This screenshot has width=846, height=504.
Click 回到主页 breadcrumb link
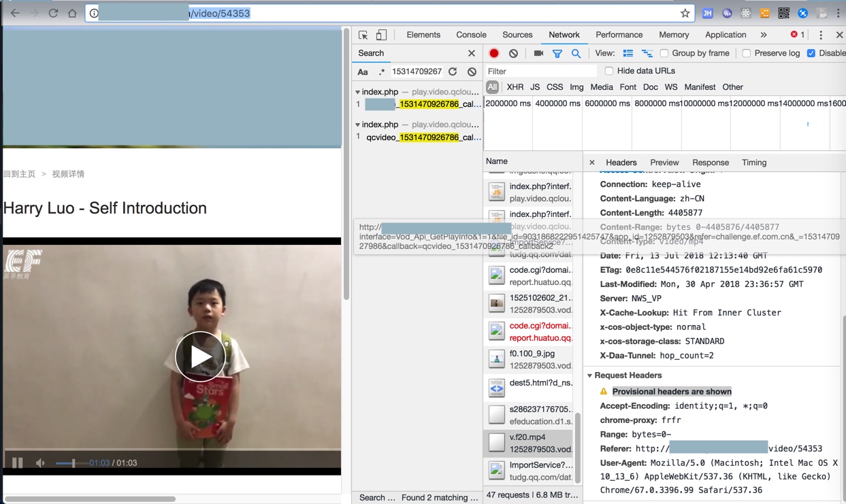click(x=19, y=174)
